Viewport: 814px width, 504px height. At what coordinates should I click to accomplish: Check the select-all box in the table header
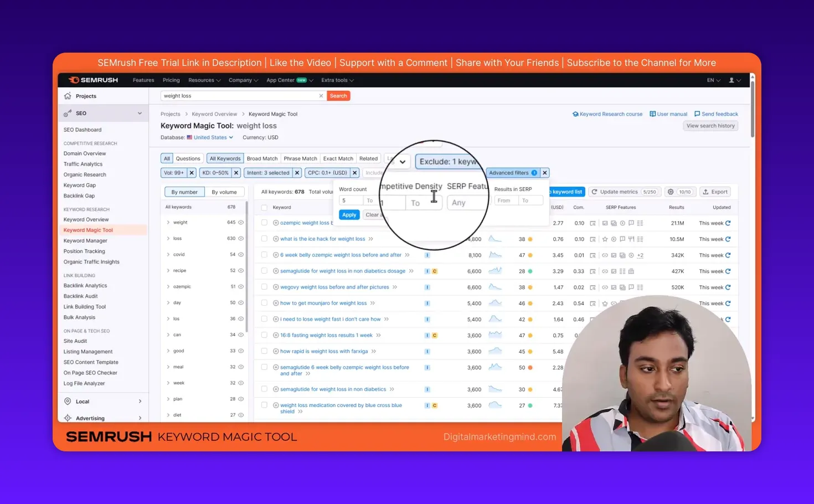[x=264, y=207]
